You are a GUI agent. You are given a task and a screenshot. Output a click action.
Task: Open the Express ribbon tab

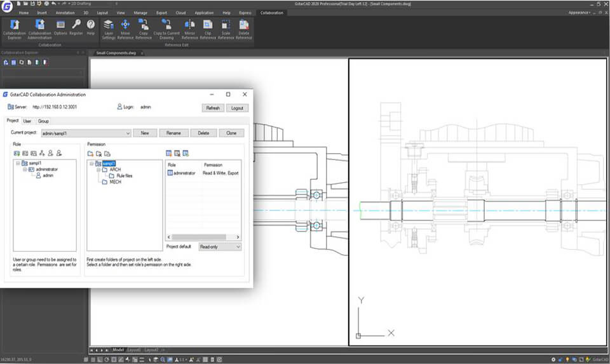[245, 13]
